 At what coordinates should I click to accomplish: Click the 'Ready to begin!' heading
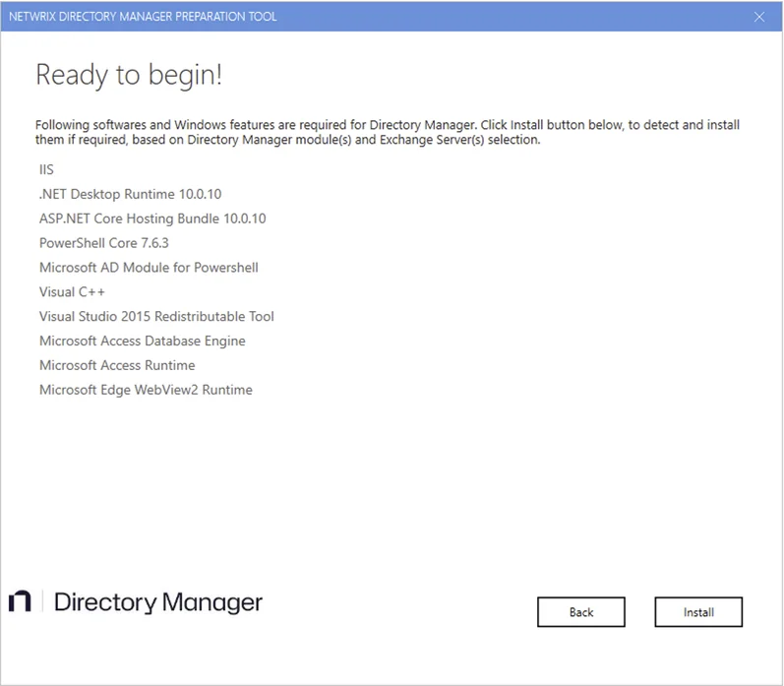pos(129,75)
